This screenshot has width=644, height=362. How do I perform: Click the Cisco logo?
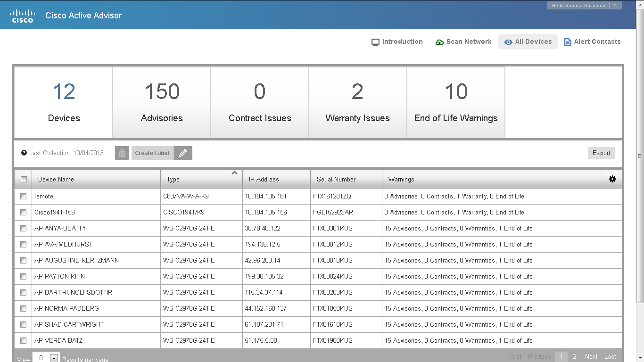click(22, 16)
